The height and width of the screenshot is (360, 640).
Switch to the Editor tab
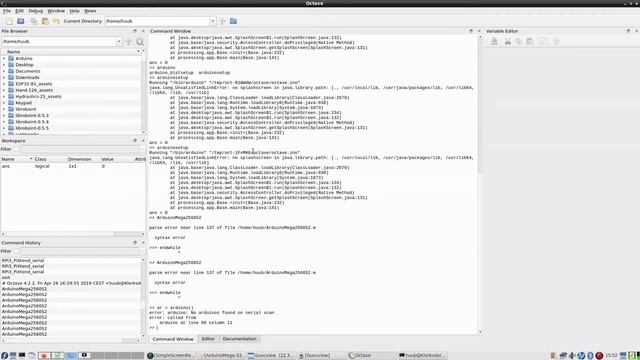click(208, 339)
